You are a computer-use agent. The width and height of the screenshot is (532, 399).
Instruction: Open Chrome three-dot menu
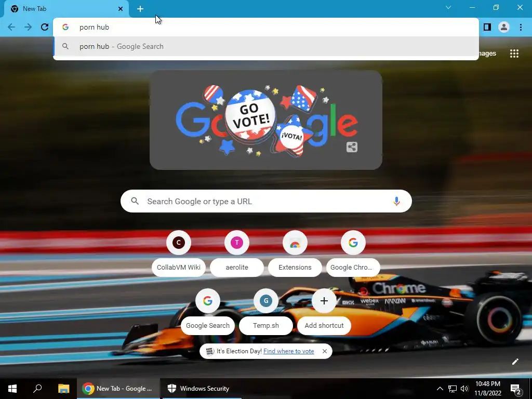(x=521, y=27)
